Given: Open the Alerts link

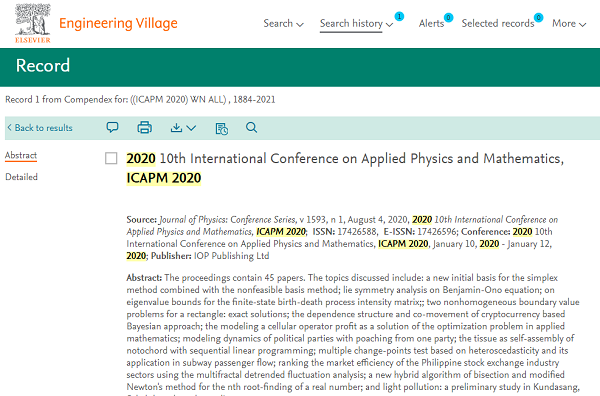Looking at the screenshot, I should [431, 24].
